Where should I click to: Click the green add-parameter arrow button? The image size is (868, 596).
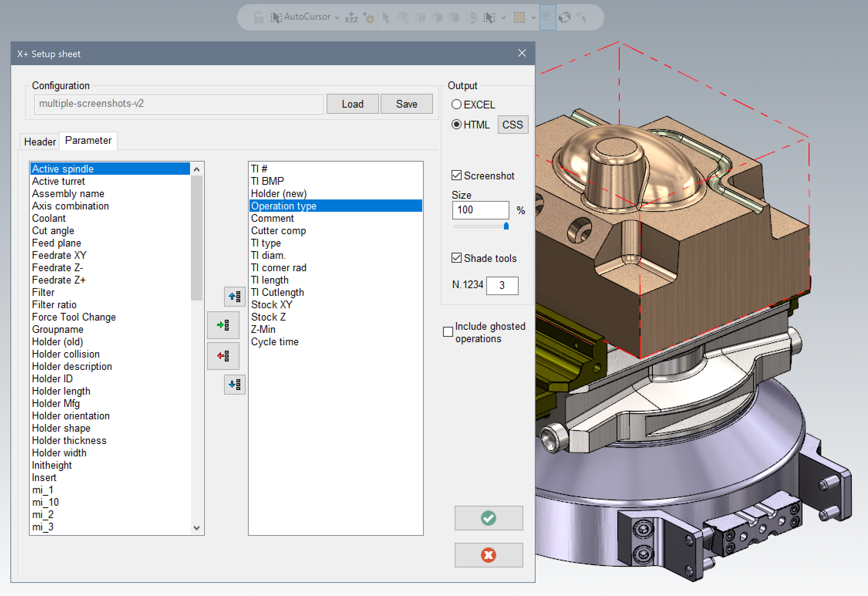[223, 325]
